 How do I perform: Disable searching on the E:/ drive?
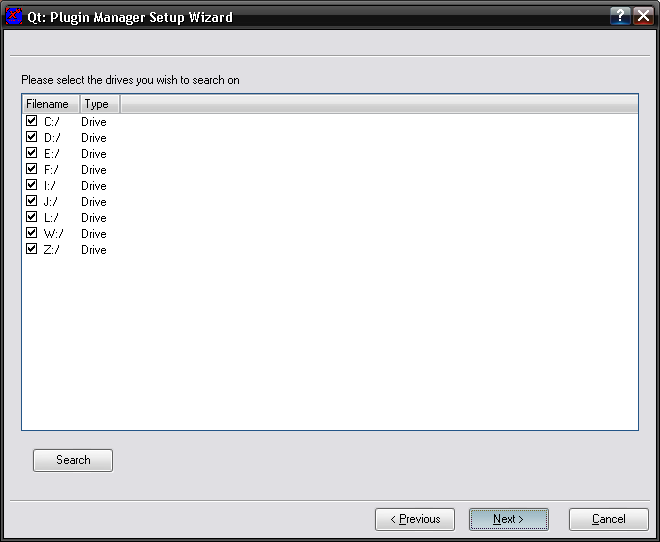tap(31, 153)
